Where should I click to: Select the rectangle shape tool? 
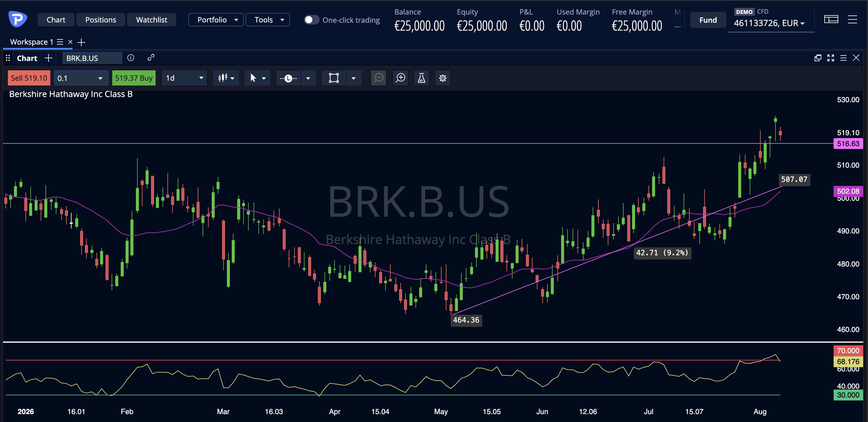(x=334, y=78)
